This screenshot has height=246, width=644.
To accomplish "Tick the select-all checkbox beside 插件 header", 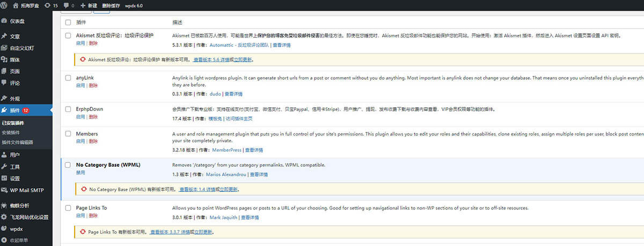I will [68, 23].
